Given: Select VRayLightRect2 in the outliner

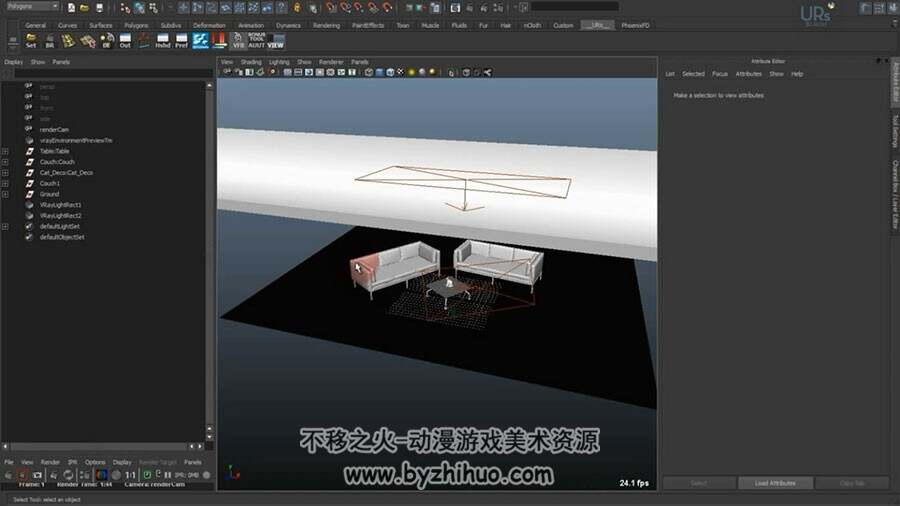Looking at the screenshot, I should coord(60,216).
